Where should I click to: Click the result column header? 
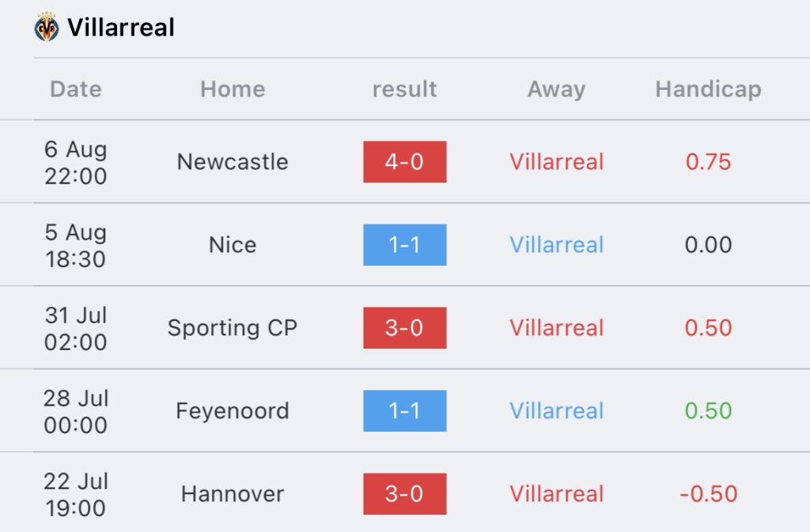pyautogui.click(x=404, y=89)
